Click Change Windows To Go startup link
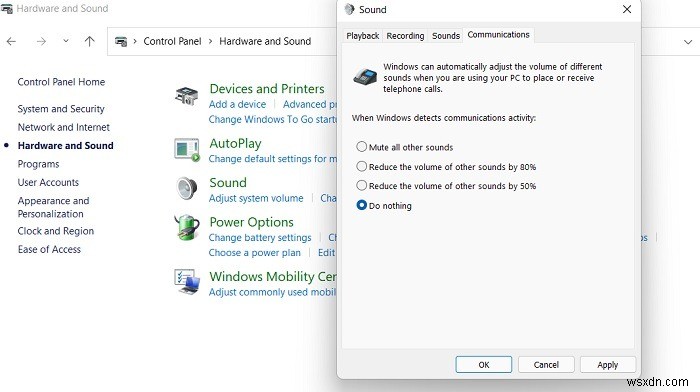700x392 pixels. tap(273, 120)
